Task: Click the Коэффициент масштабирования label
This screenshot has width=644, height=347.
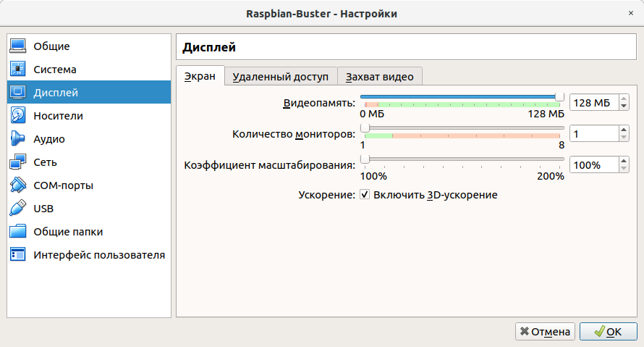Action: pyautogui.click(x=269, y=165)
